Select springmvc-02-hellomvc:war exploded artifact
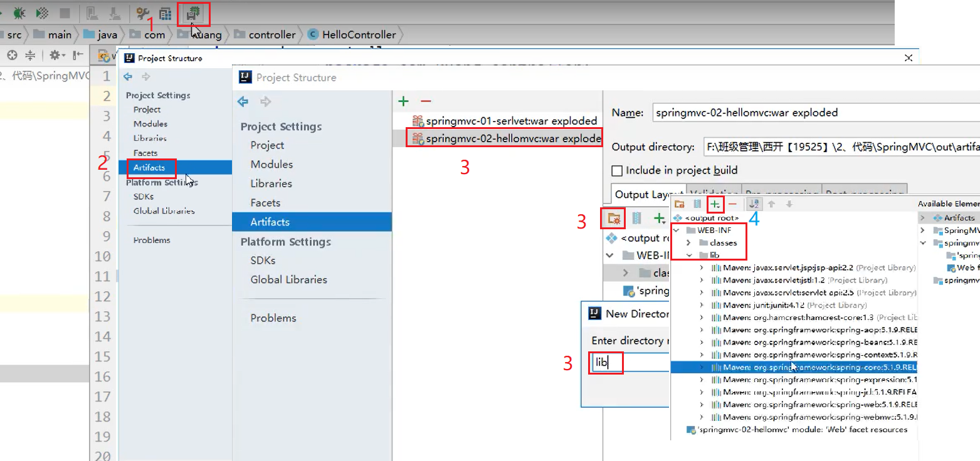The height and width of the screenshot is (461, 980). (497, 138)
